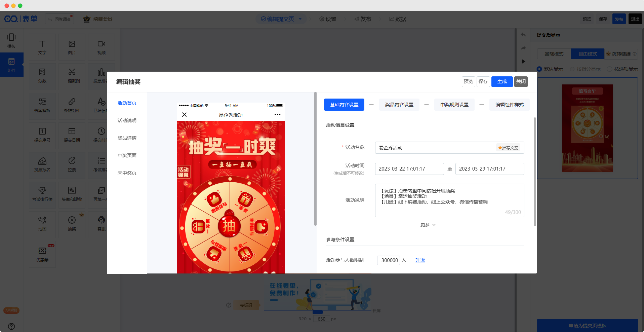
Task: Open the 奖品详情 page in dialog
Action: 127,138
